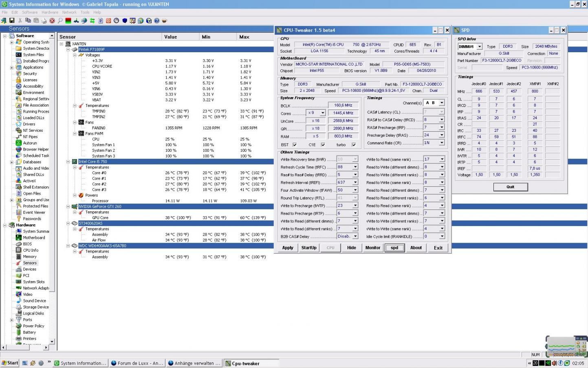Screen dimensions: 588x368
Task: Collapse the Hardware tree root node
Action: point(5,225)
